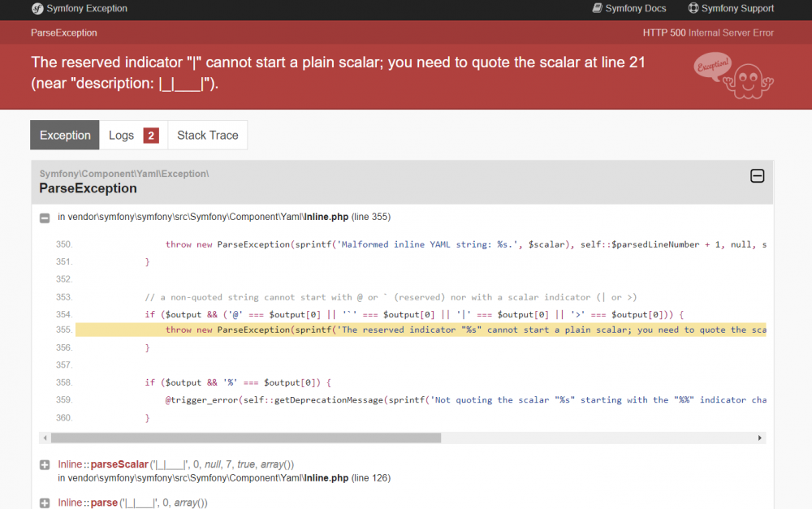Click the code scrollbar right arrow
This screenshot has height=509, width=812.
tap(760, 438)
